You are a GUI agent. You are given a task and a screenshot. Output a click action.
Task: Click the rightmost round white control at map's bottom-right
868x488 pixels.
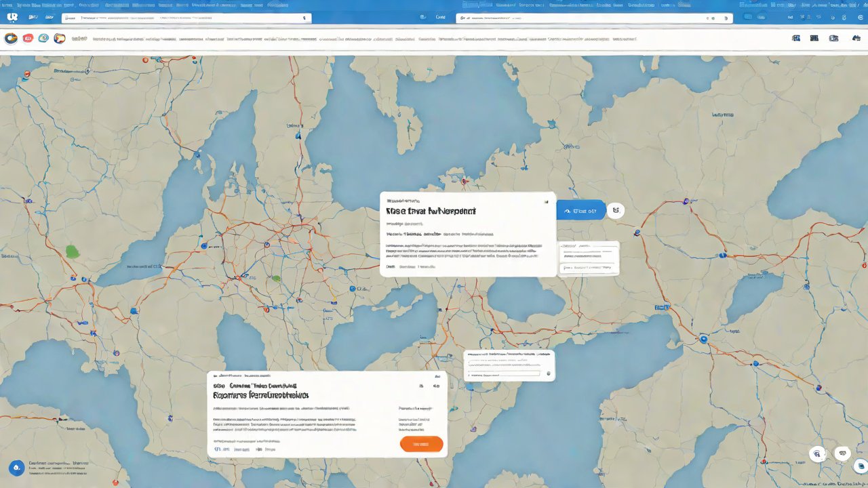coord(842,453)
